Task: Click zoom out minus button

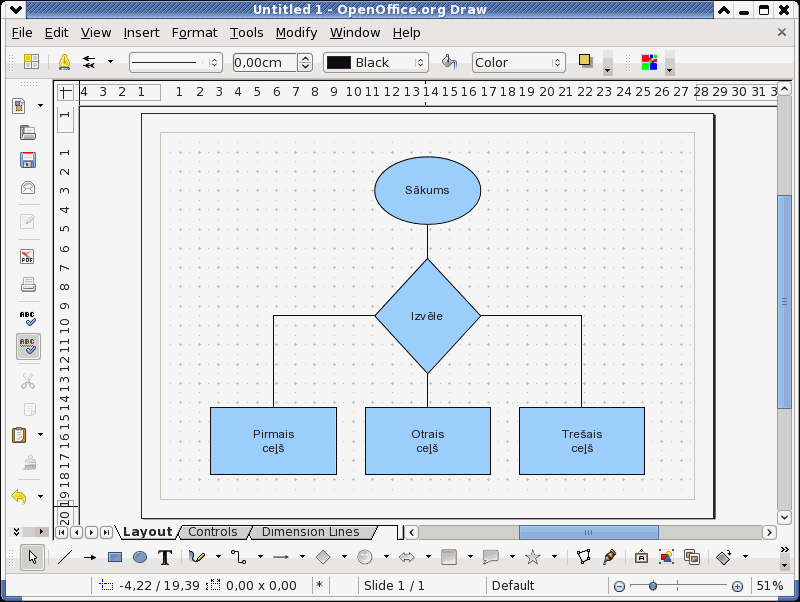Action: click(x=619, y=586)
